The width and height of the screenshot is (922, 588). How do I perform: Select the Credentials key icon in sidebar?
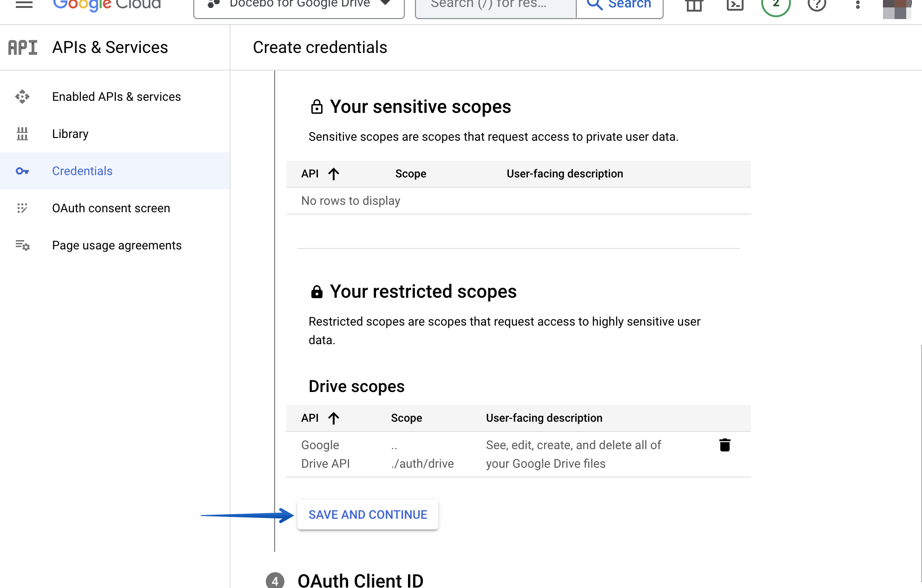click(x=22, y=171)
